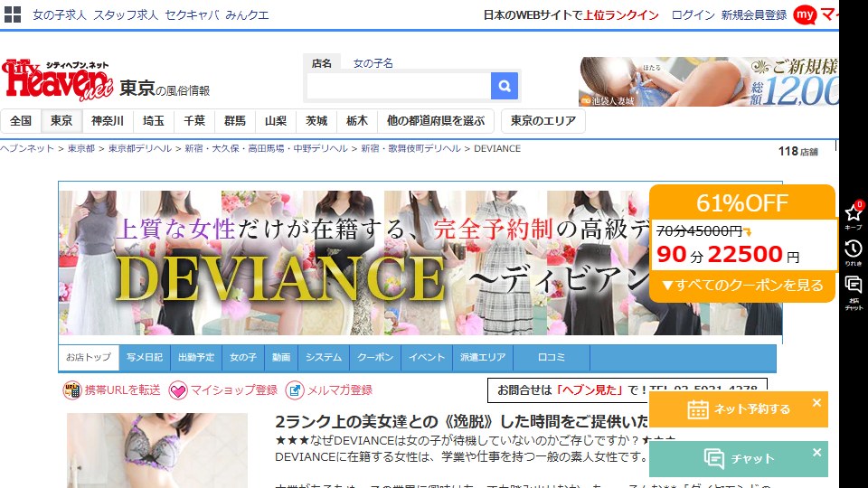This screenshot has width=868, height=488.
Task: Open みんクエ link in top bar
Action: coord(247,15)
